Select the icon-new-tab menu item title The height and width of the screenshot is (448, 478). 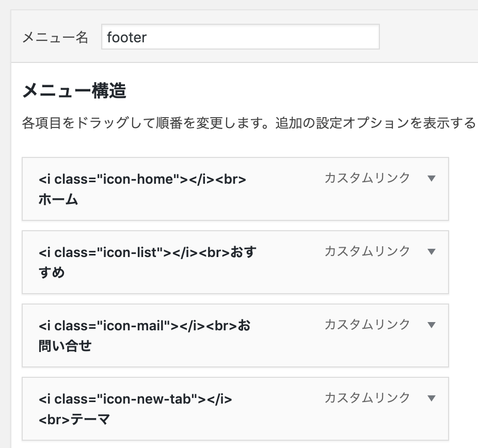click(135, 409)
